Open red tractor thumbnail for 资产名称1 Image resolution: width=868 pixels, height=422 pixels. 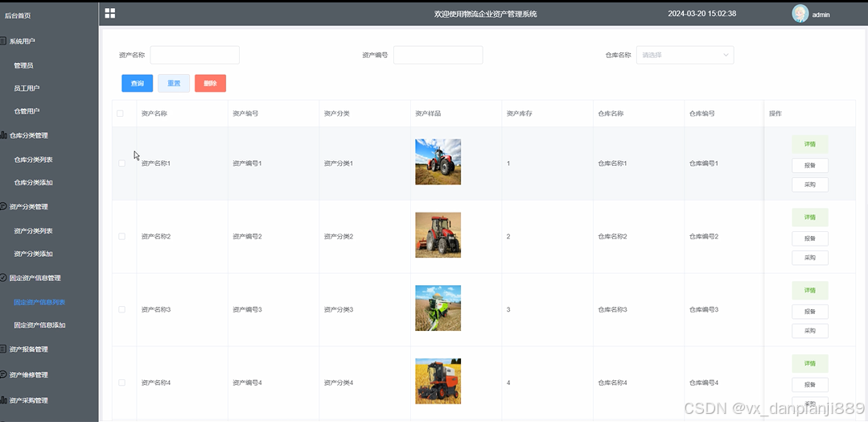tap(438, 162)
